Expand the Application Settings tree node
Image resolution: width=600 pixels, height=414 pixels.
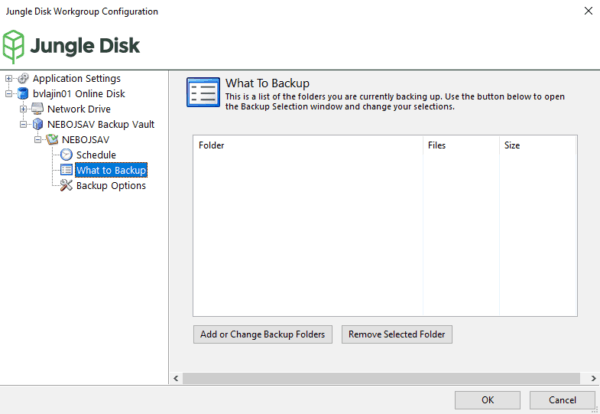(9, 78)
